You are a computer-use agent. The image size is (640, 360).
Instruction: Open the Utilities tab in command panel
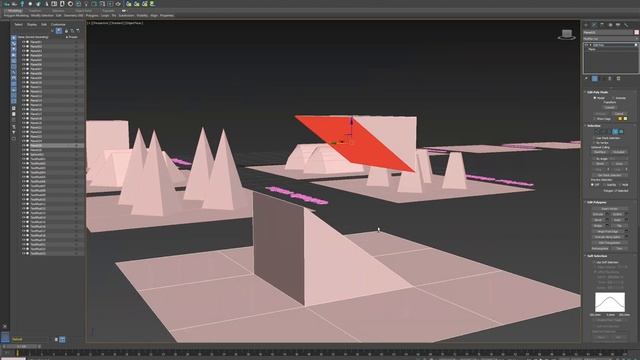point(626,25)
